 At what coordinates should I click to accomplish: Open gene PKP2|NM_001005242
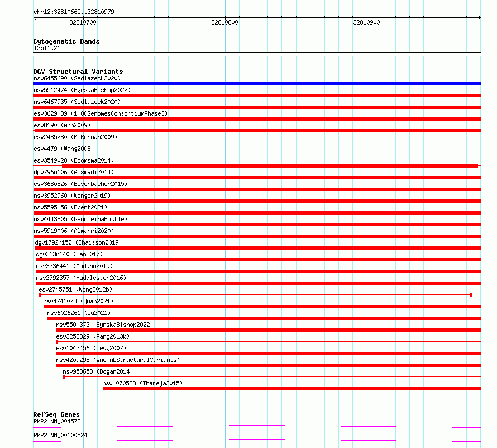pos(62,435)
